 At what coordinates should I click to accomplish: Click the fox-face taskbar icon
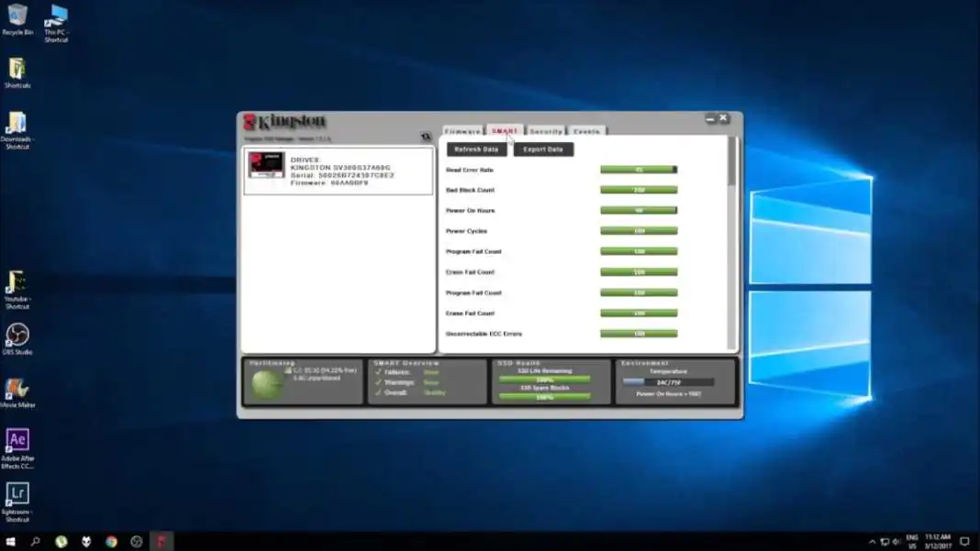pyautogui.click(x=86, y=542)
